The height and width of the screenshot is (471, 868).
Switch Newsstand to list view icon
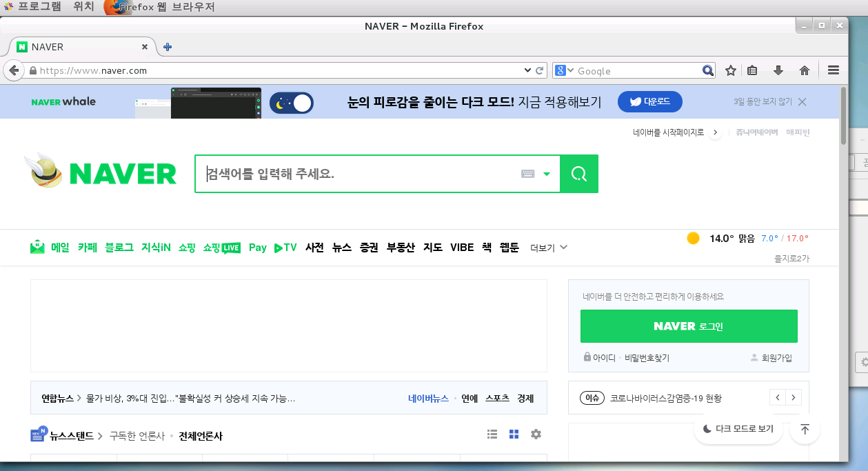click(492, 434)
